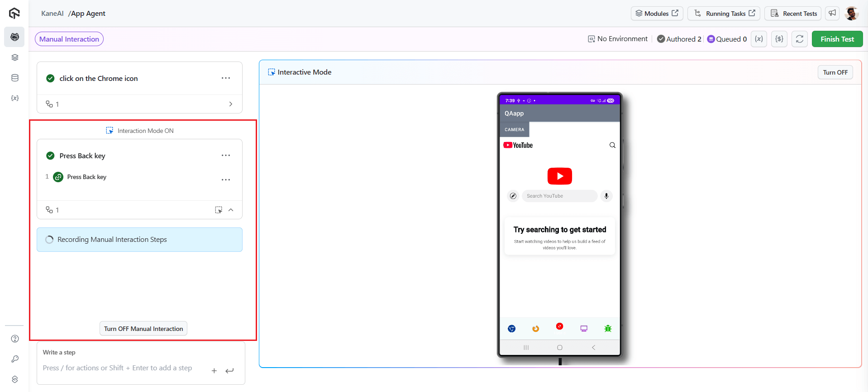Image resolution: width=868 pixels, height=392 pixels.
Task: Click the refresh icon beside Finish Test
Action: (800, 39)
